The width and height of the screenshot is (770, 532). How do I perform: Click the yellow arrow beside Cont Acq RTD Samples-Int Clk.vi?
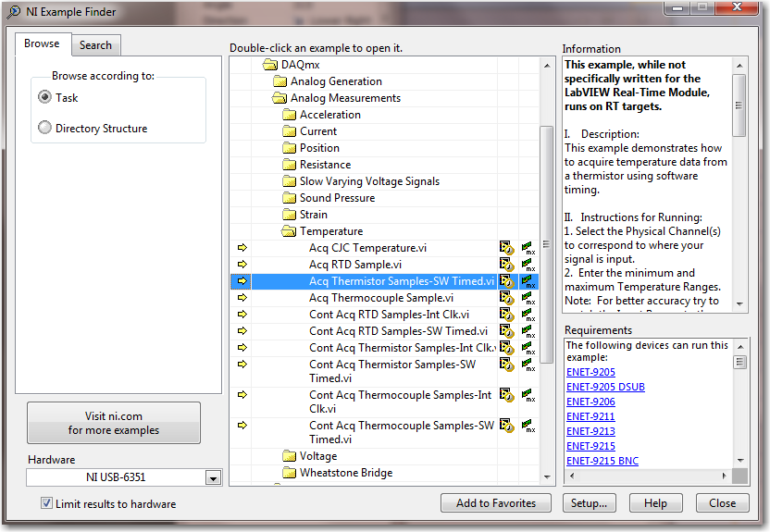click(242, 315)
